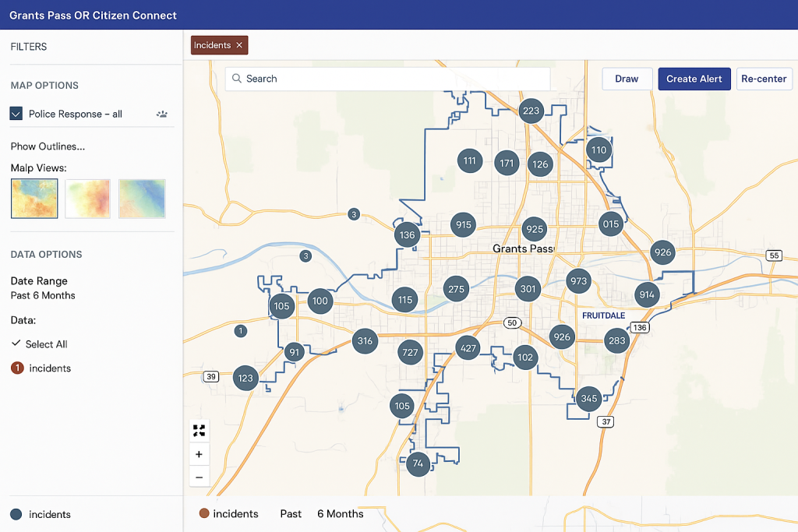Open the 74 incident cluster
Viewport: 798px width, 532px height.
(418, 463)
